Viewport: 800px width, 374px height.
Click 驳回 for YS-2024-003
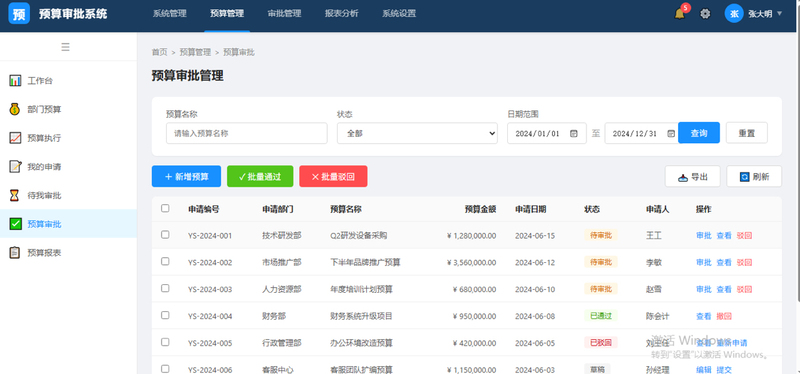click(744, 289)
